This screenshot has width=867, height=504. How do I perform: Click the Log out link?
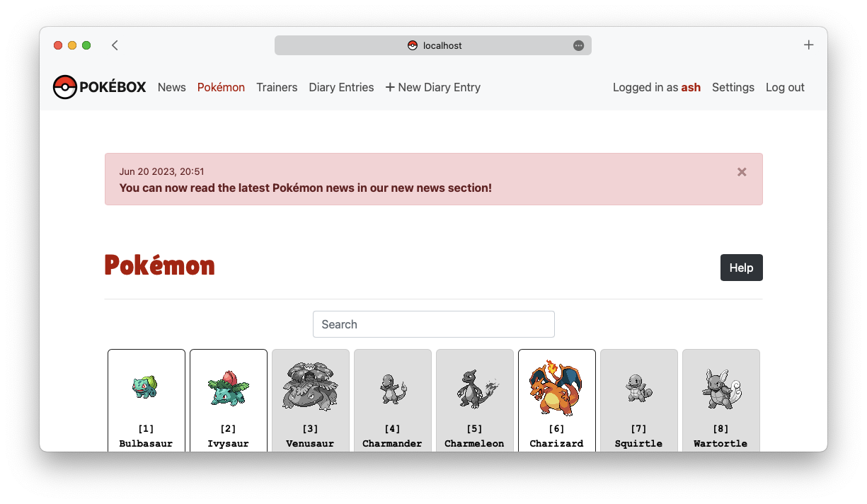coord(785,87)
